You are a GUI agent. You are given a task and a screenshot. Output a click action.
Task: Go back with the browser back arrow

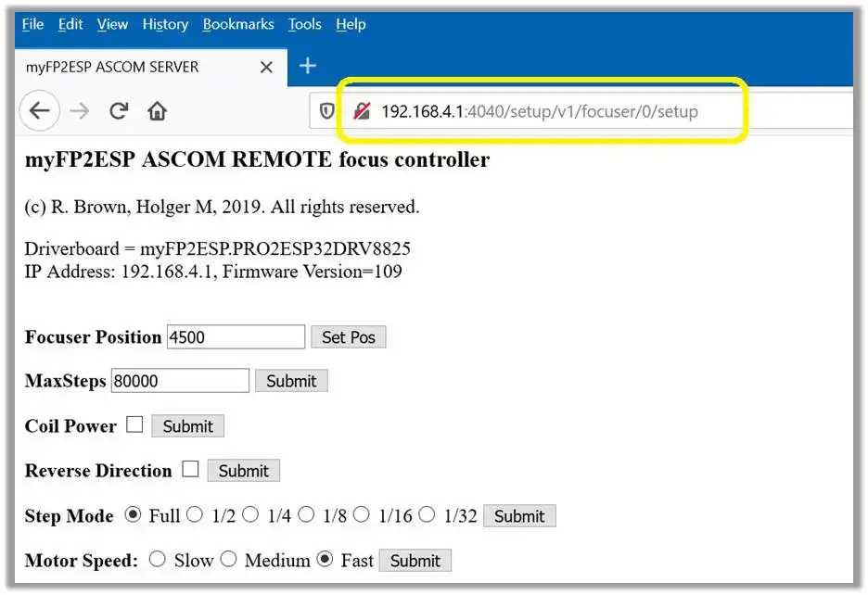tap(39, 110)
